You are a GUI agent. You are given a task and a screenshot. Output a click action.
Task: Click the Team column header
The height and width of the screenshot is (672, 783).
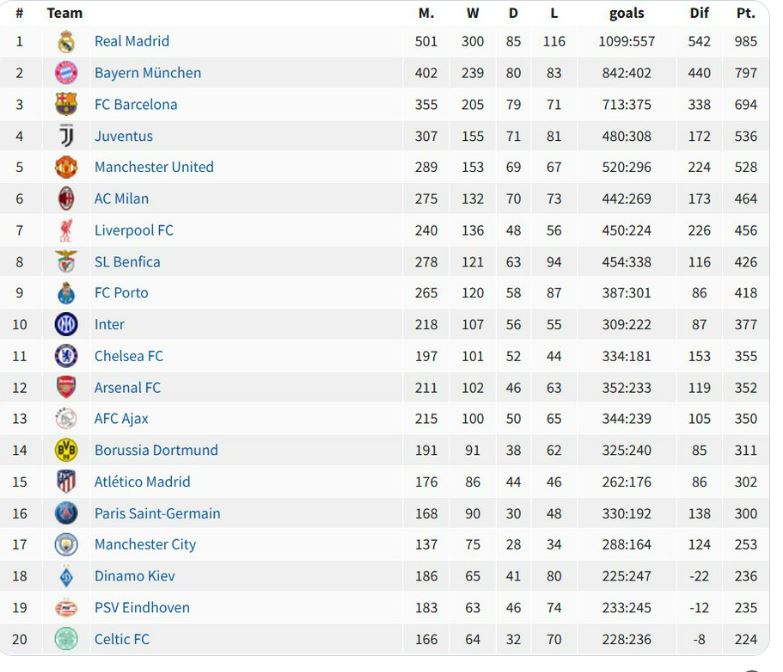coord(64,13)
